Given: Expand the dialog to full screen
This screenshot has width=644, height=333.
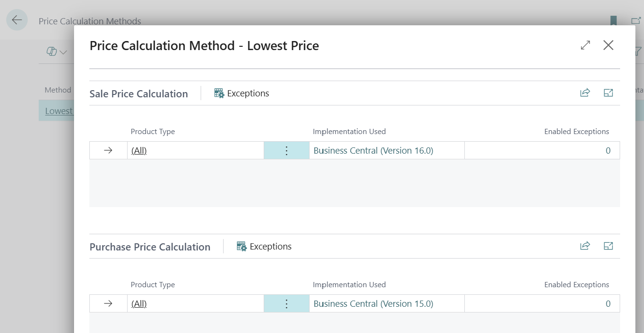Looking at the screenshot, I should (585, 45).
